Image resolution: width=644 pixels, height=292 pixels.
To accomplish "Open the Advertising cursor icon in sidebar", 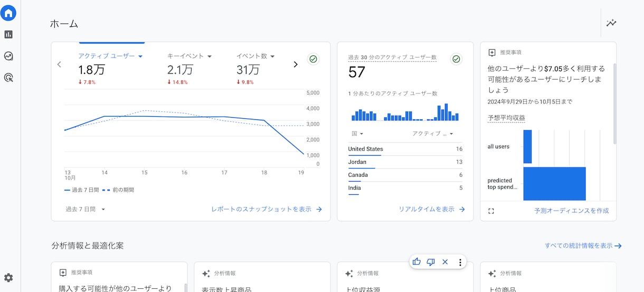I will click(x=8, y=78).
